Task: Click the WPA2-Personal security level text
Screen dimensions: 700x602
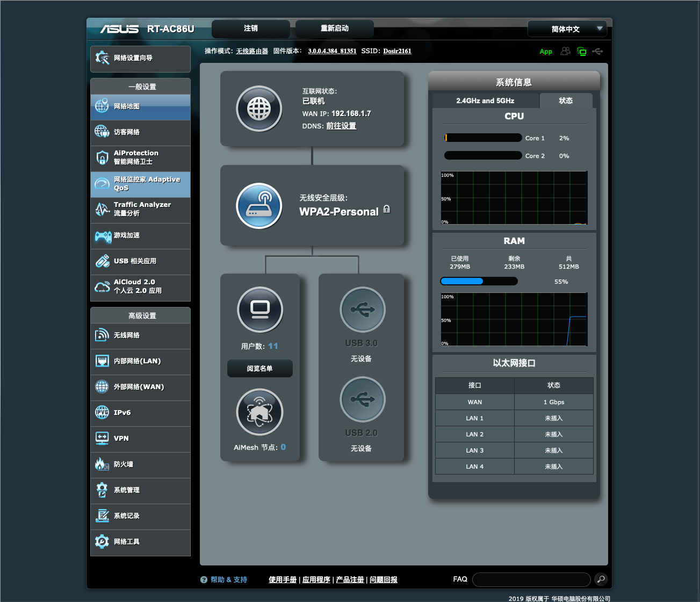Action: click(x=339, y=212)
